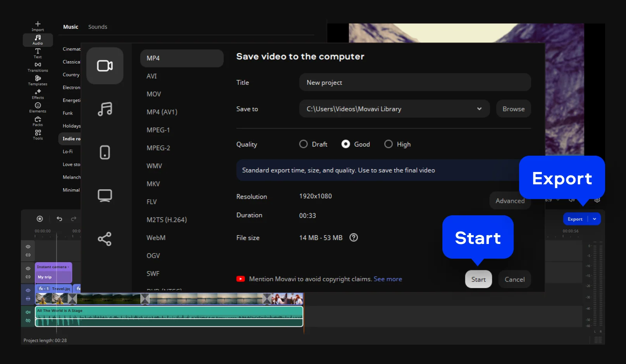Hide the My trip title track
The height and width of the screenshot is (364, 626).
[x=28, y=268]
